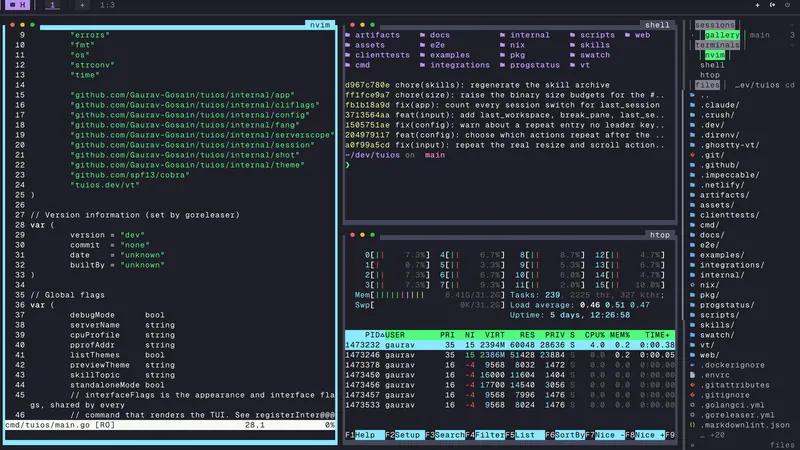Click the plus icon in top-right bar

pyautogui.click(x=757, y=5)
